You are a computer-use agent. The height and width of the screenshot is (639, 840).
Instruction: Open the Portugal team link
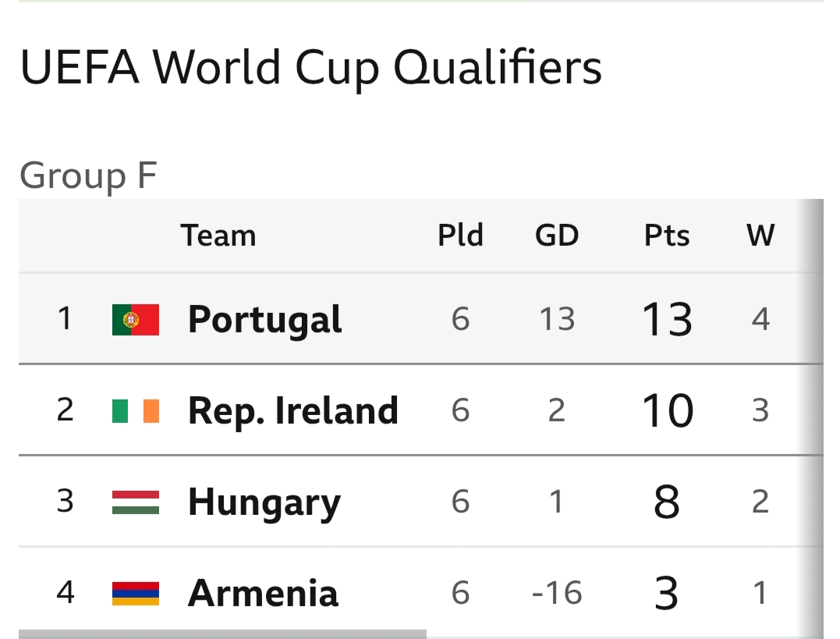pos(264,319)
